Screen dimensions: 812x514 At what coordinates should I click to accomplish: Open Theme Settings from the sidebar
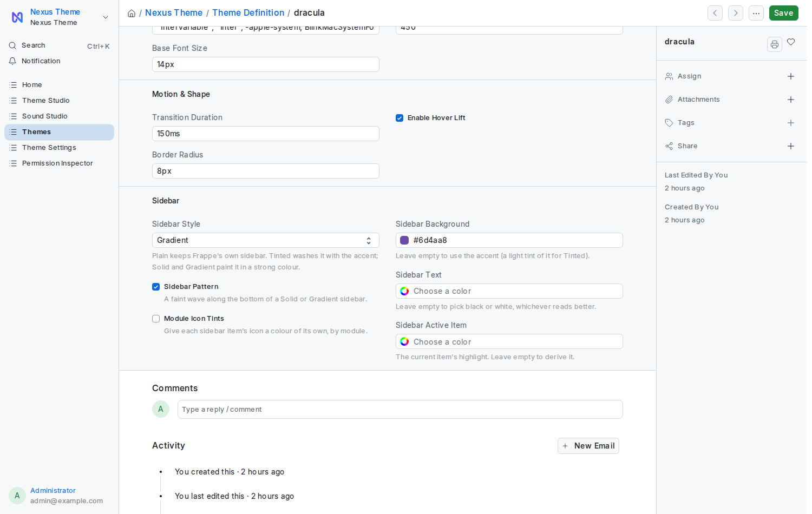click(59, 148)
